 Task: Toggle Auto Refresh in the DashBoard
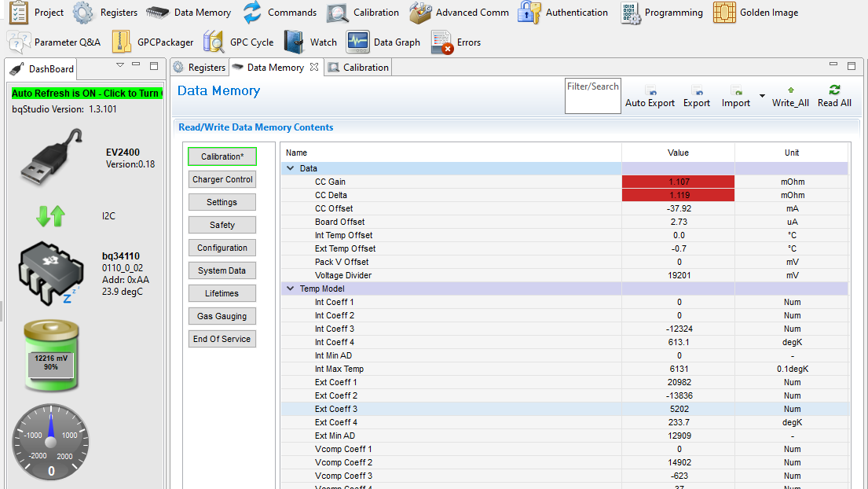coord(87,93)
